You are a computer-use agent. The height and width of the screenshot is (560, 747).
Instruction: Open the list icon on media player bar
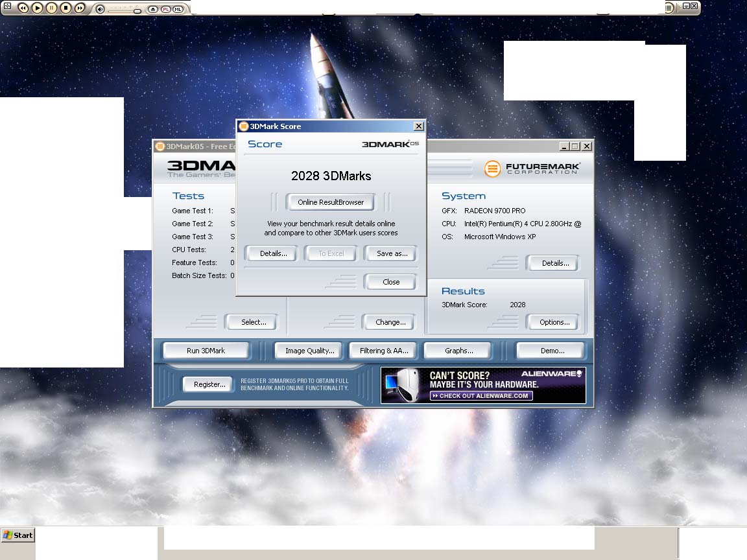(x=669, y=8)
